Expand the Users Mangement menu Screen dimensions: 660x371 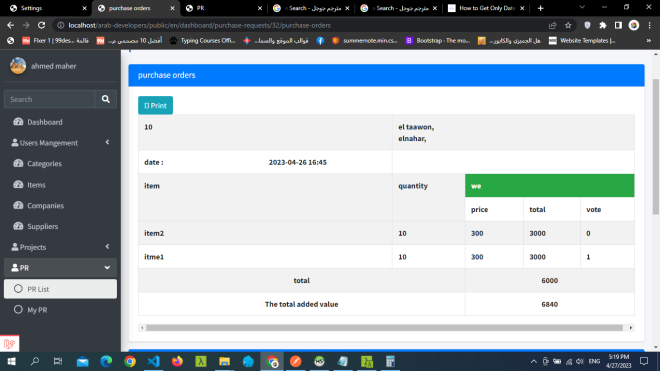click(60, 143)
